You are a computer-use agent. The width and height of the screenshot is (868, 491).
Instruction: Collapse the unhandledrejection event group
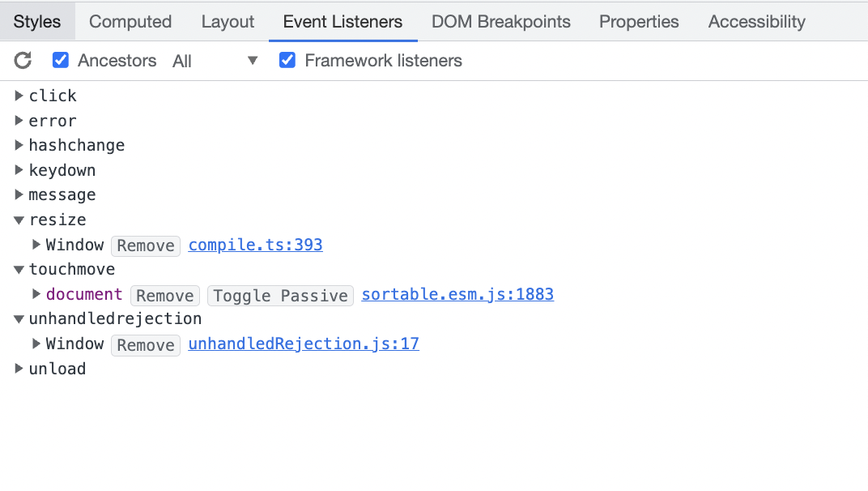[x=19, y=319]
